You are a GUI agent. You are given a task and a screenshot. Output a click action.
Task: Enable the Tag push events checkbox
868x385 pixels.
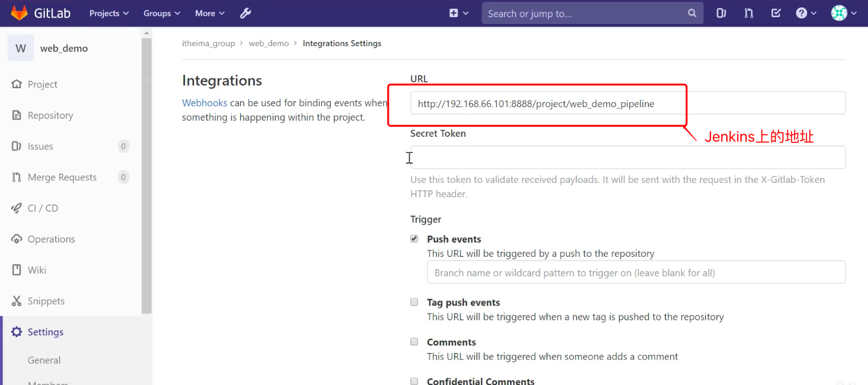pos(415,302)
